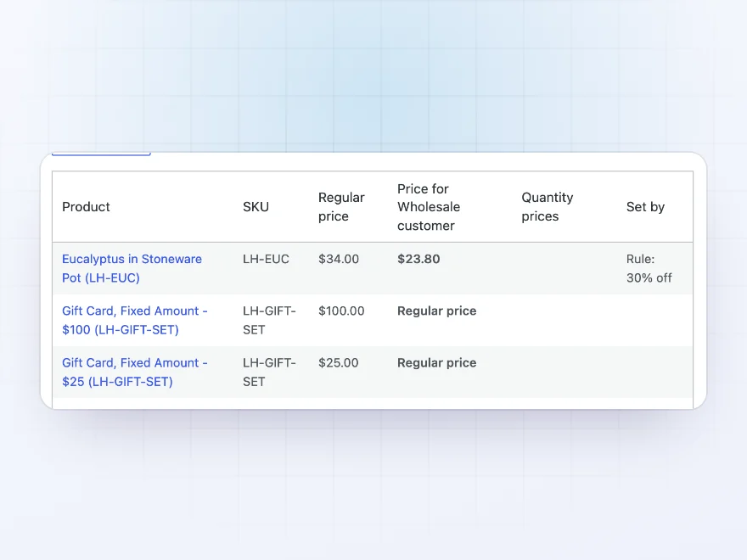This screenshot has height=560, width=747.
Task: Select the $34.00 regular price cell
Action: [339, 259]
